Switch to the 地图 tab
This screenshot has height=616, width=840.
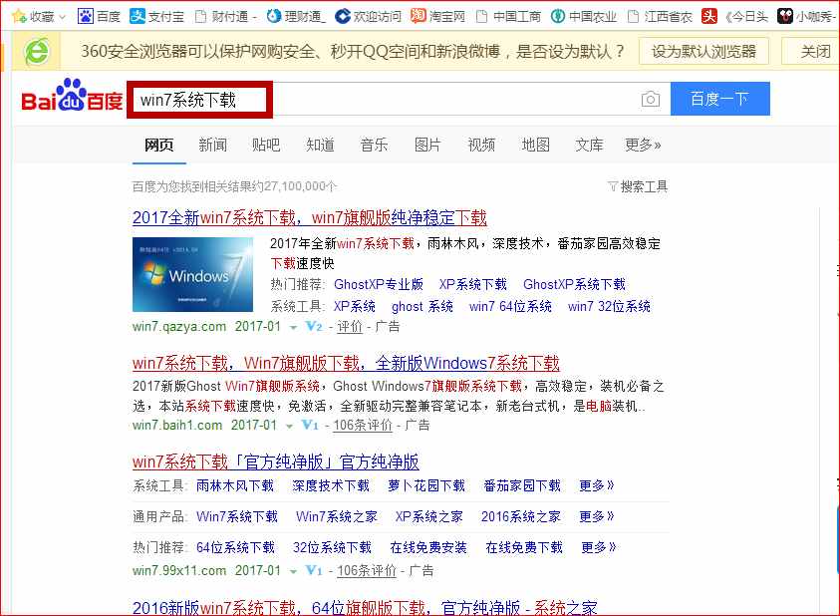tap(536, 145)
